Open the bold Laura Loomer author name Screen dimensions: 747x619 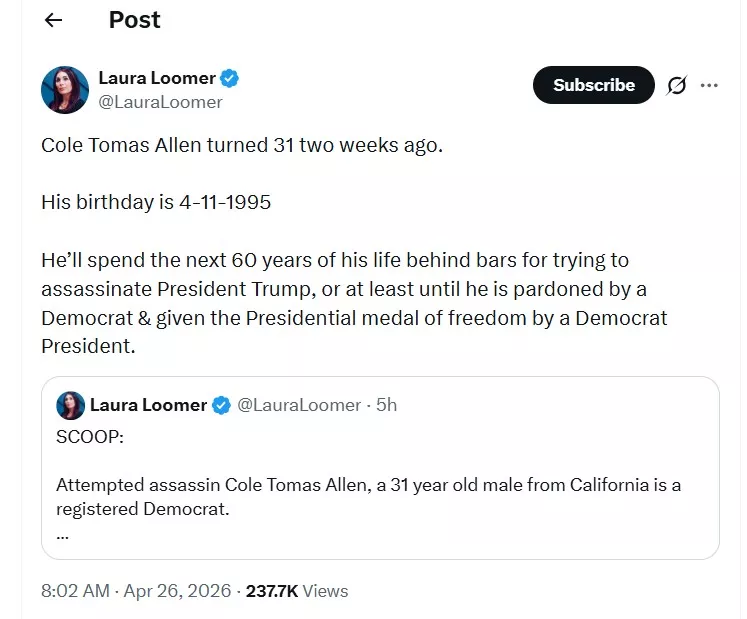point(157,78)
